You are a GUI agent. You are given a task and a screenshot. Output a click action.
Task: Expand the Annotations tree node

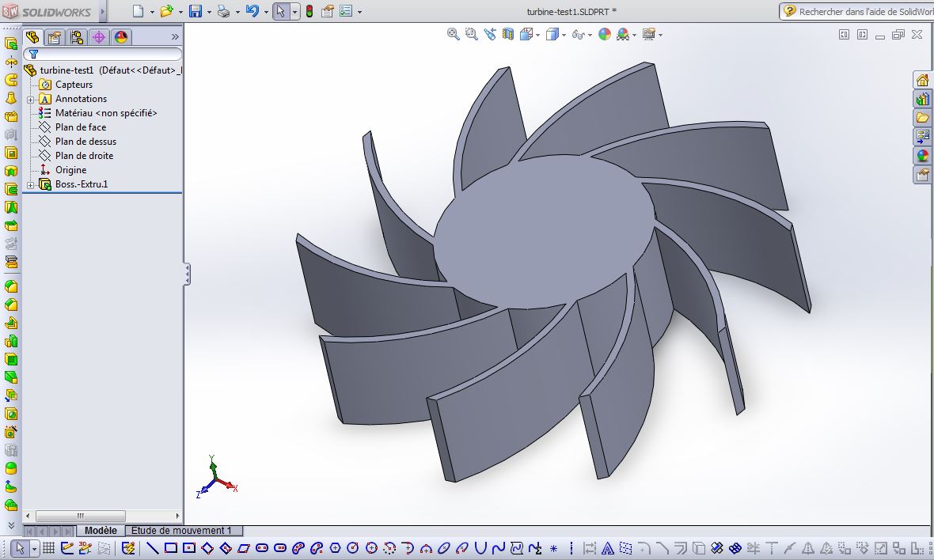pos(30,100)
